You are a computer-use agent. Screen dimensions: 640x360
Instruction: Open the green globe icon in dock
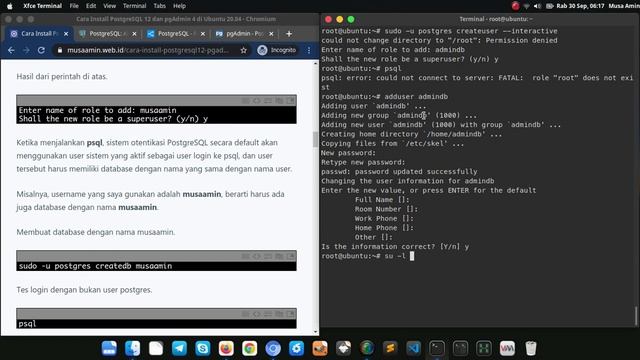pos(367,348)
